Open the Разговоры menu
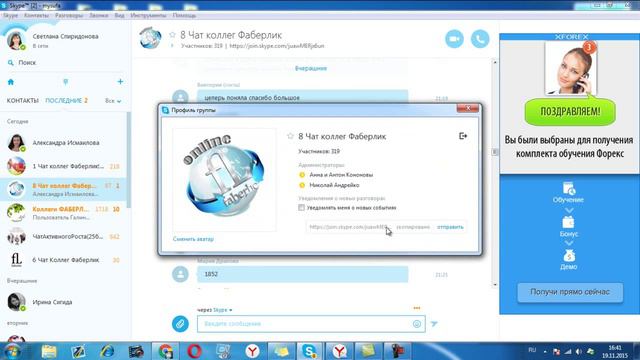Image resolution: width=640 pixels, height=360 pixels. pos(69,16)
